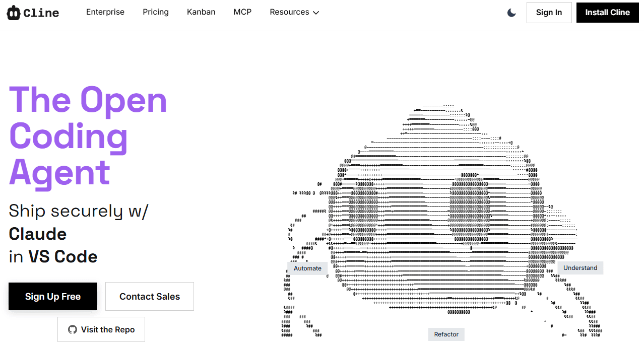Click the Sign In button
Screen dimensions: 644x345
(x=549, y=13)
